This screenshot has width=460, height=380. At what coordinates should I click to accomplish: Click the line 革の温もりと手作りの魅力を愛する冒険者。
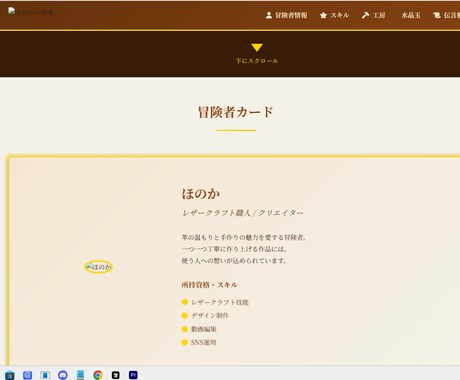point(244,237)
